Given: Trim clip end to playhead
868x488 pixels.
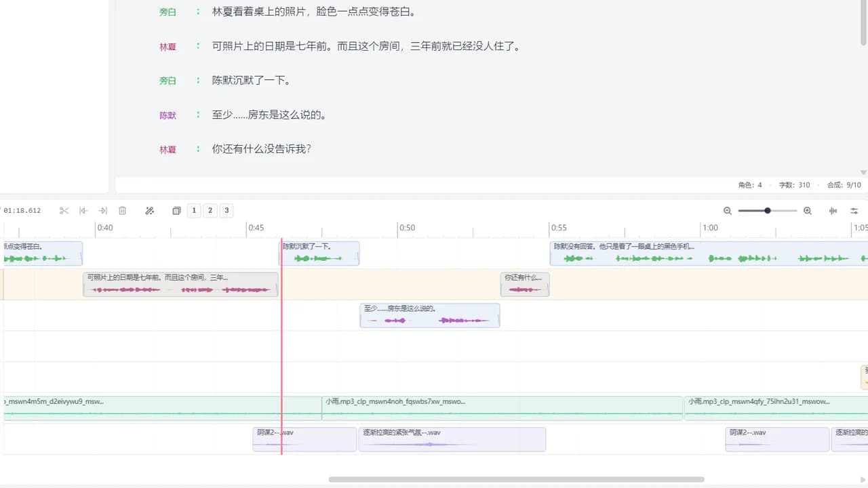Looking at the screenshot, I should [x=103, y=211].
